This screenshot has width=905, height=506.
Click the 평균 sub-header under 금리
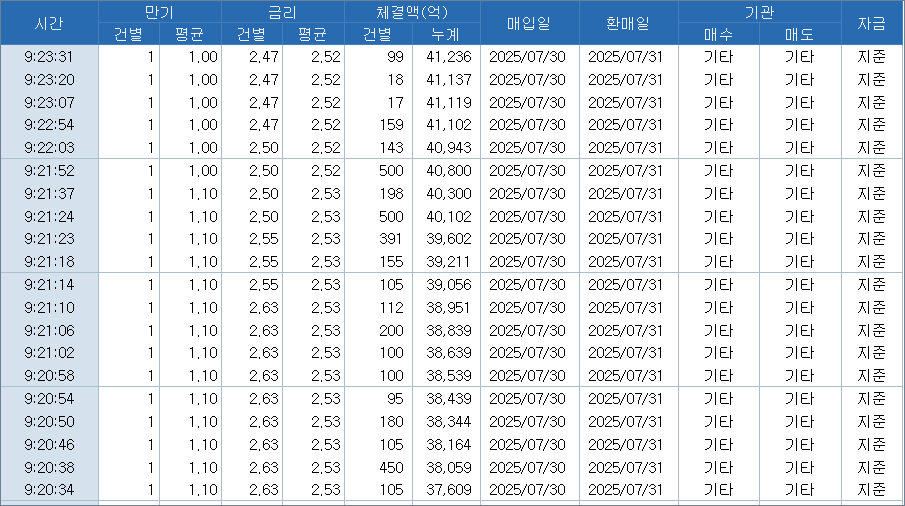click(x=312, y=34)
